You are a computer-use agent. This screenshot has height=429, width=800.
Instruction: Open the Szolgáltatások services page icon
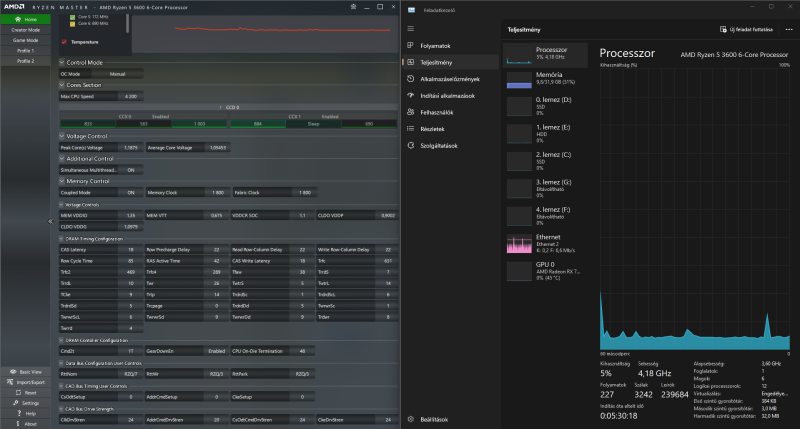click(x=411, y=145)
